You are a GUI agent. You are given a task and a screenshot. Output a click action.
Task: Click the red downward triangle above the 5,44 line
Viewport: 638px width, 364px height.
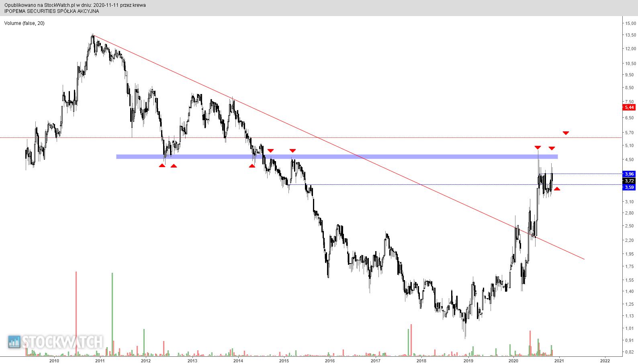coord(566,133)
